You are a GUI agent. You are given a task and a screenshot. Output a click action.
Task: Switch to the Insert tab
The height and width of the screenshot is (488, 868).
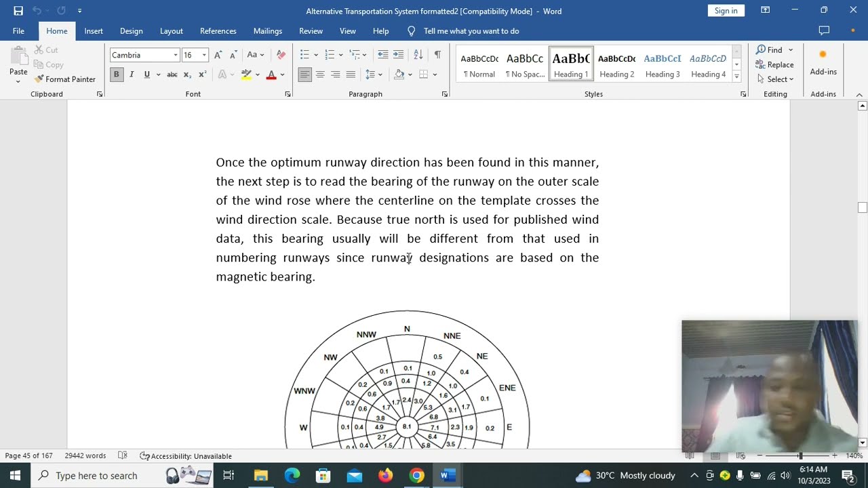[94, 31]
